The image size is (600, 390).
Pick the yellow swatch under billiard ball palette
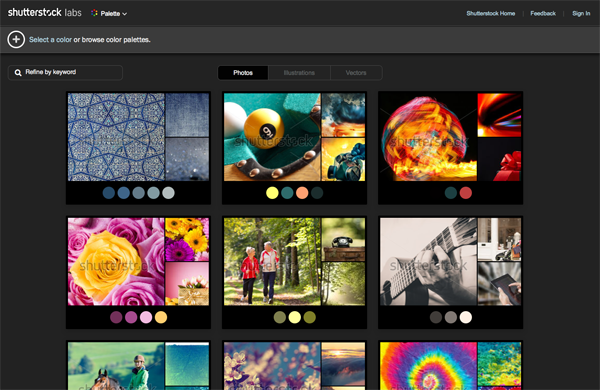272,193
